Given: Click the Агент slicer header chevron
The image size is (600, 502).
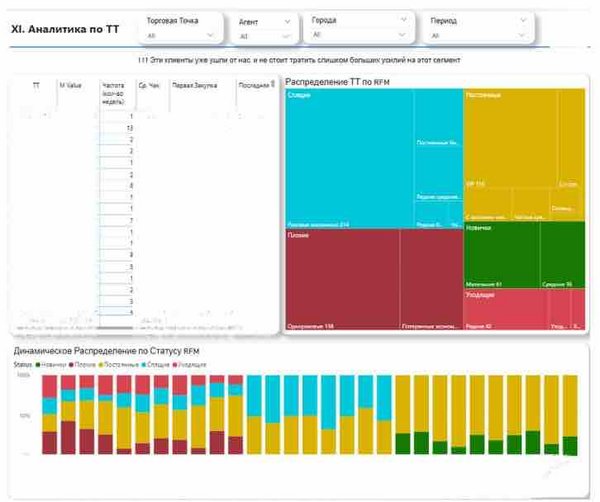Looking at the screenshot, I should [287, 22].
